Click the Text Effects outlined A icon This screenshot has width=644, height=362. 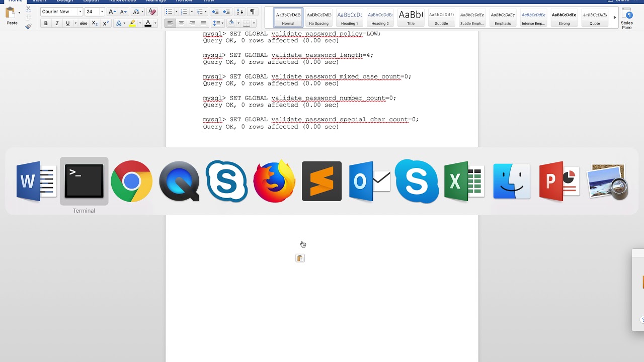119,23
